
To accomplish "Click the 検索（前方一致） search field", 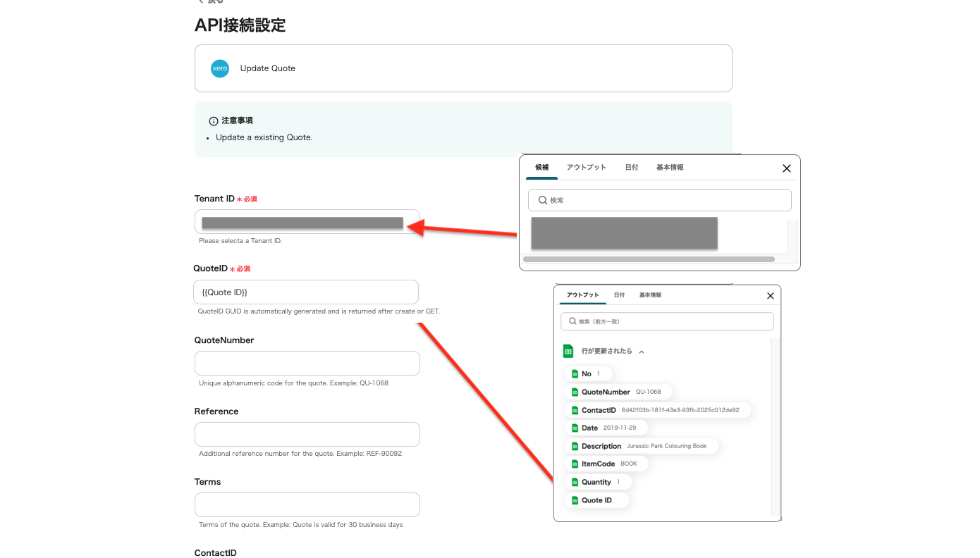I will (x=667, y=321).
